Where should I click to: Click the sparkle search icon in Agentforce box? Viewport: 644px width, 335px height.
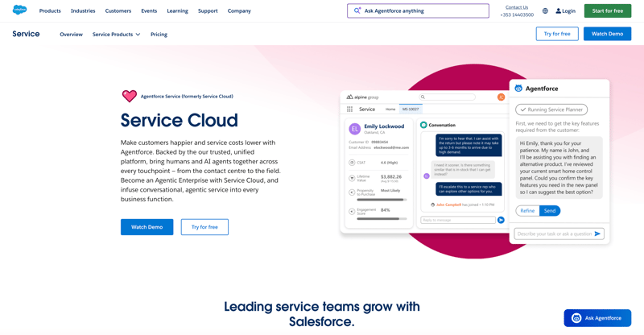357,10
